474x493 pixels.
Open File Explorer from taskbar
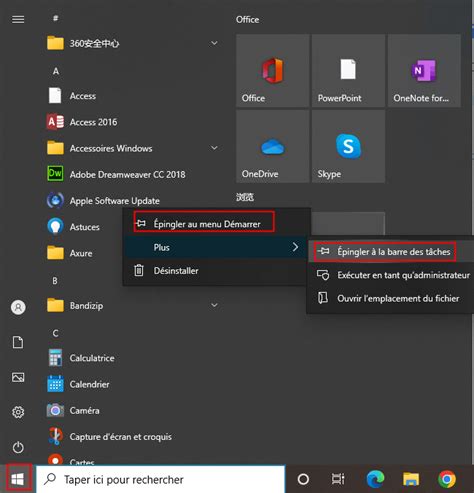coord(411,480)
